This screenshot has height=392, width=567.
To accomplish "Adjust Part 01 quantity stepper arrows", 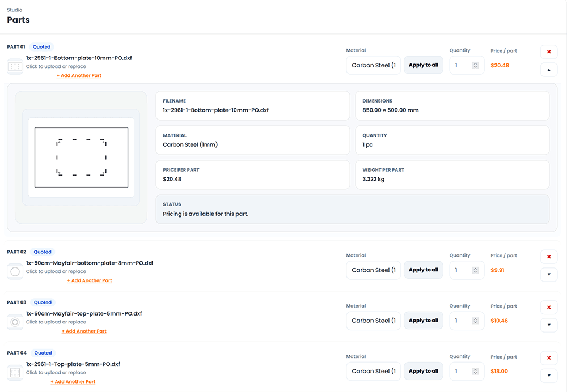I will point(475,65).
